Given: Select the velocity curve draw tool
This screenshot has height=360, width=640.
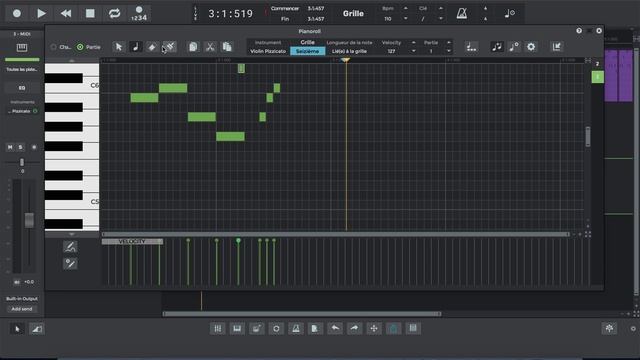Looking at the screenshot, I should [x=70, y=247].
